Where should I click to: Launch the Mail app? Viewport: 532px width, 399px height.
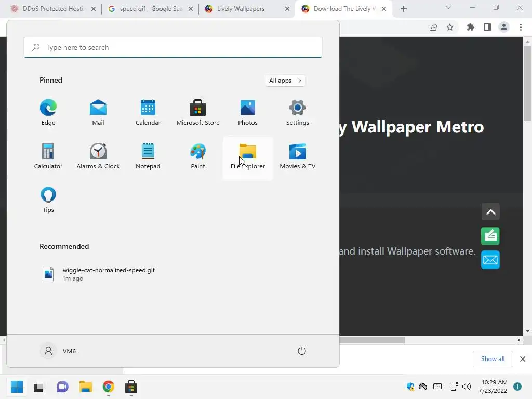(98, 113)
